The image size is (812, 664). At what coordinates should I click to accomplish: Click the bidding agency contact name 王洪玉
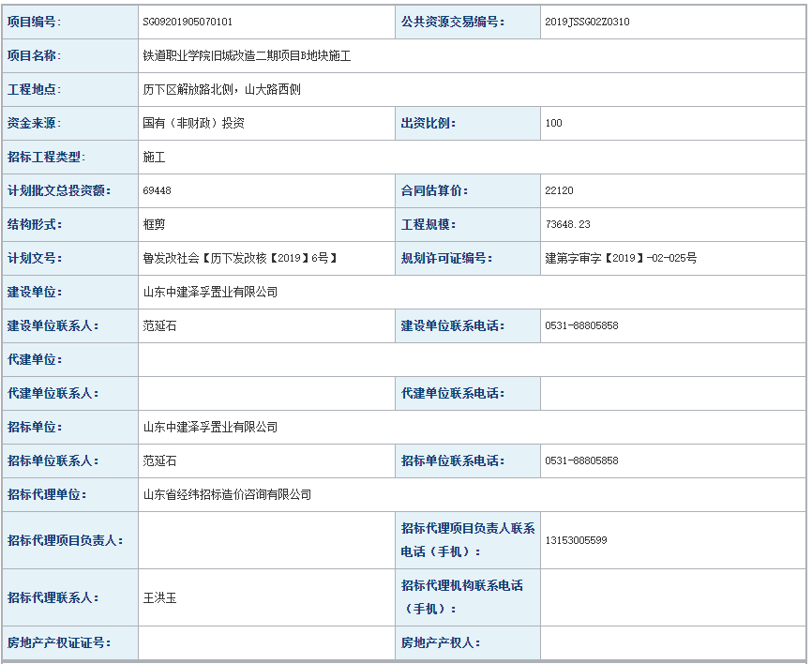coord(159,597)
